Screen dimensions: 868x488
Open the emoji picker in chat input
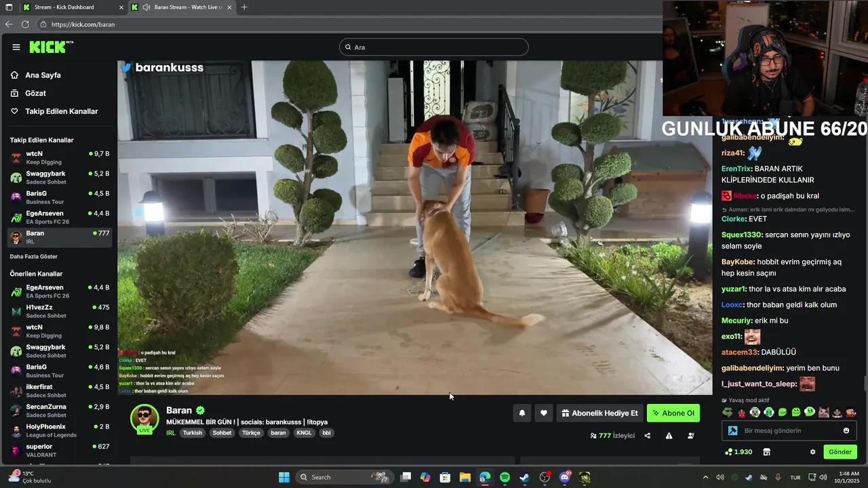pyautogui.click(x=846, y=430)
